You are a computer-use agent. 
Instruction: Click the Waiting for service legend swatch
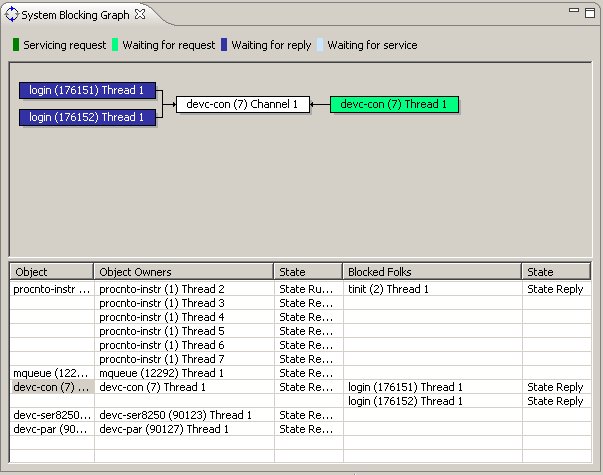coord(320,45)
